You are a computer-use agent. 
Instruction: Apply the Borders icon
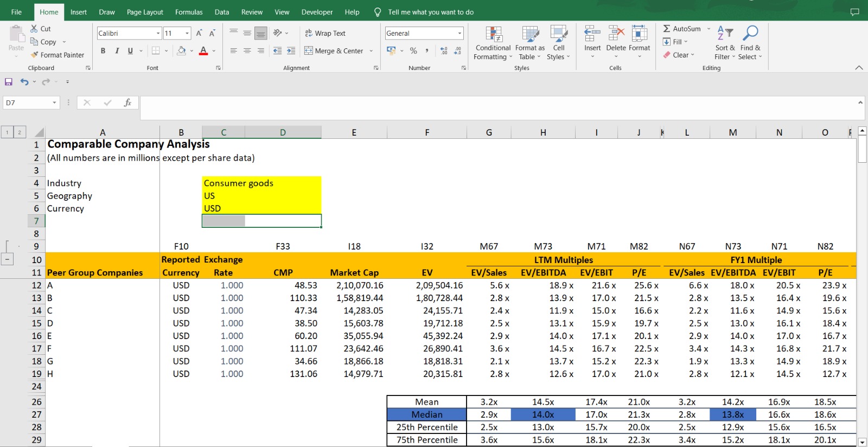[156, 50]
